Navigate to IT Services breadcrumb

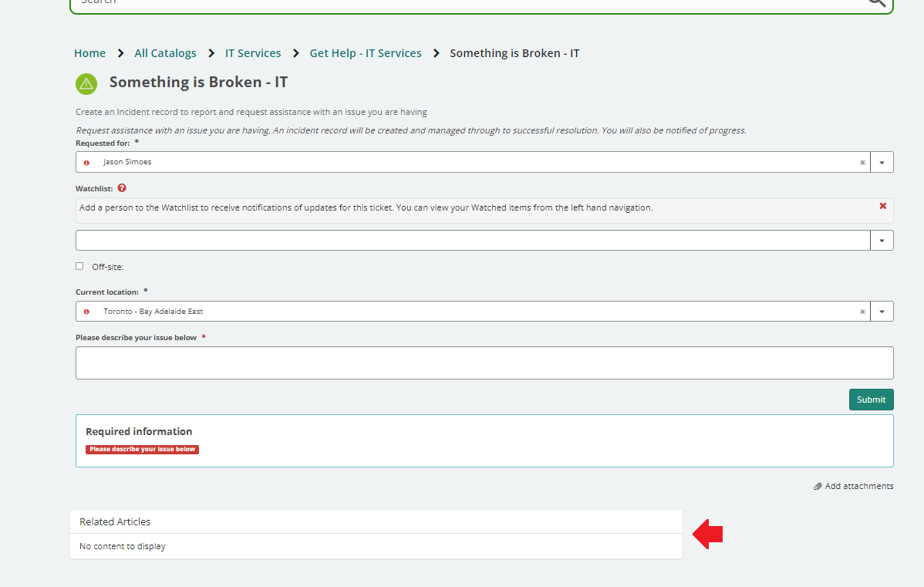click(253, 52)
